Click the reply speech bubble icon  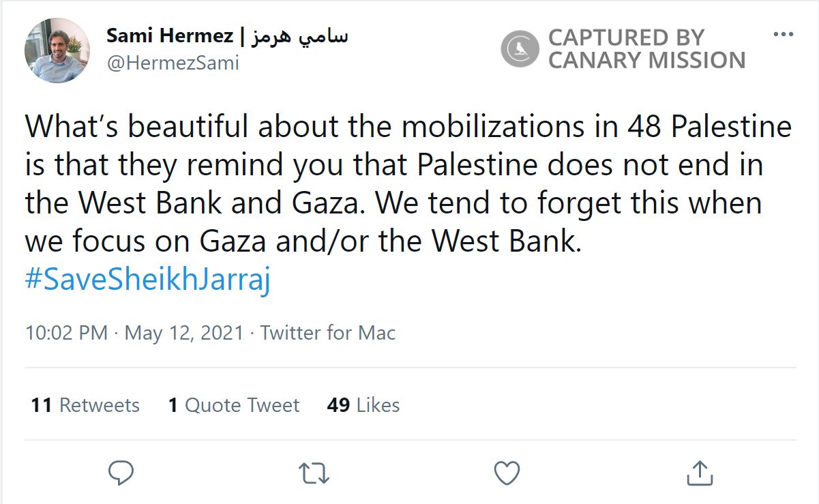coord(121,472)
